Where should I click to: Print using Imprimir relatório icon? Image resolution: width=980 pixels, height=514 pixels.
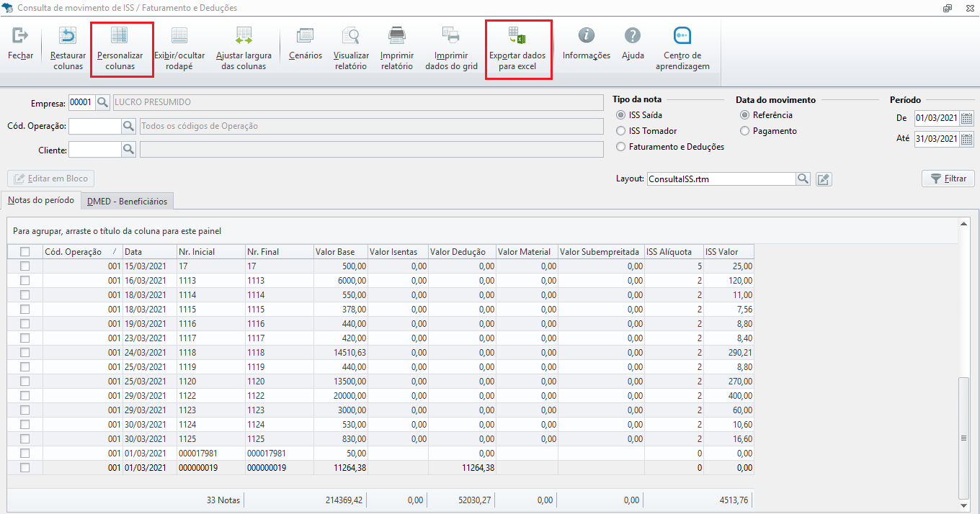[x=396, y=35]
